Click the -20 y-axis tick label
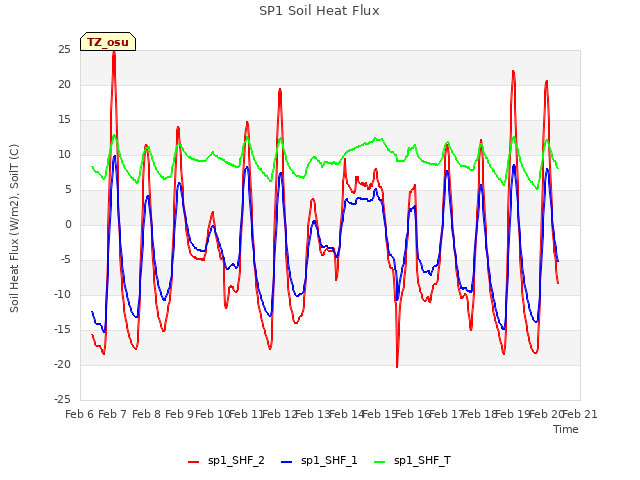The image size is (640, 480). [63, 364]
